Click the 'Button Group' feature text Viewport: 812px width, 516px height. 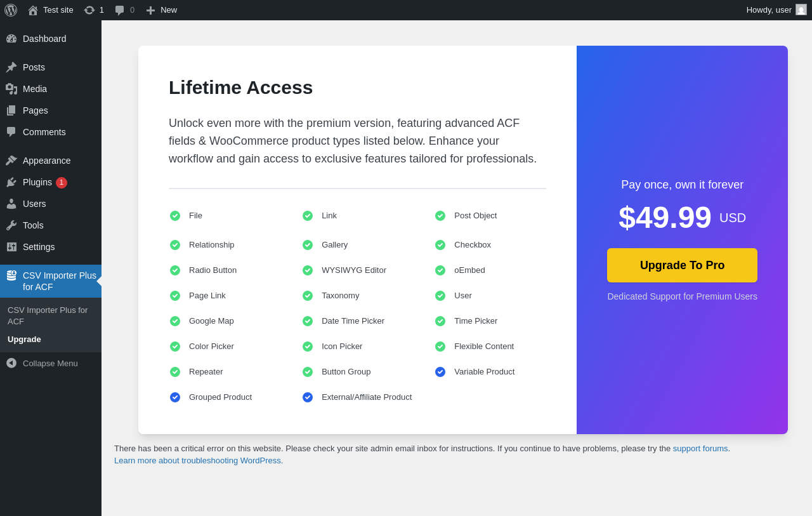pos(346,372)
